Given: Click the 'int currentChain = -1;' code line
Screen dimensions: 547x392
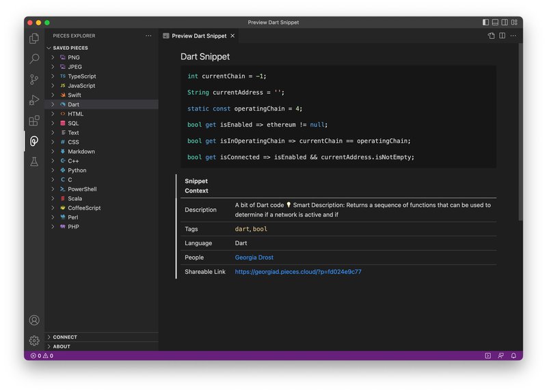Looking at the screenshot, I should (x=227, y=76).
